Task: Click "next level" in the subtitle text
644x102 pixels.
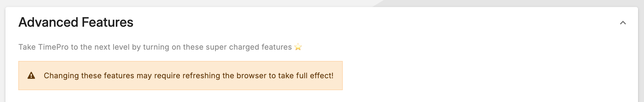Action: (x=112, y=47)
